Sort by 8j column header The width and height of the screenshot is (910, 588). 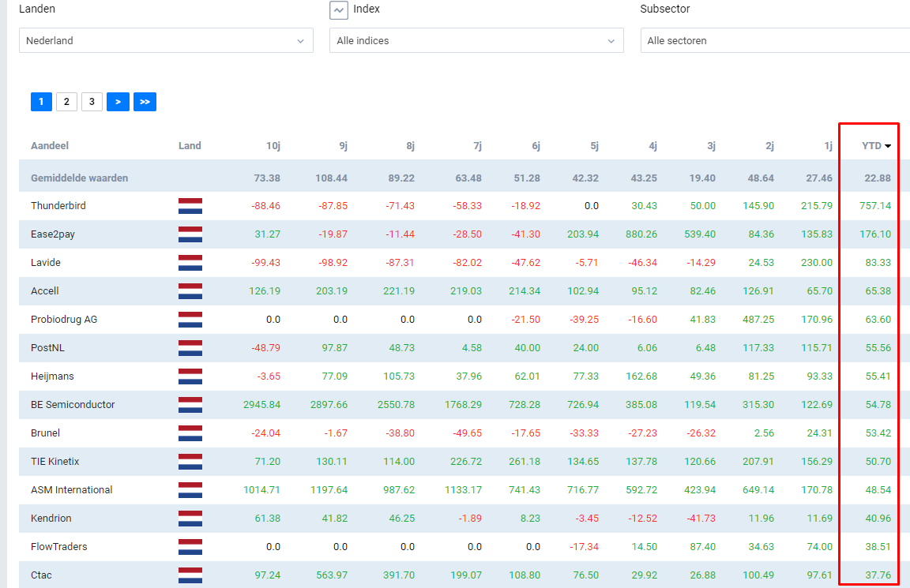click(x=410, y=146)
